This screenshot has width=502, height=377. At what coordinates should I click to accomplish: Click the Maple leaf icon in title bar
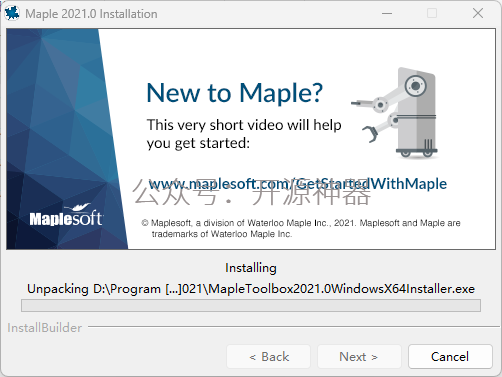[12, 13]
